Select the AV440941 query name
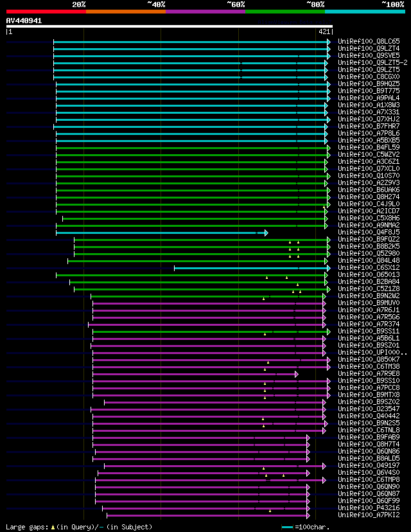The width and height of the screenshot is (411, 532). [x=24, y=21]
